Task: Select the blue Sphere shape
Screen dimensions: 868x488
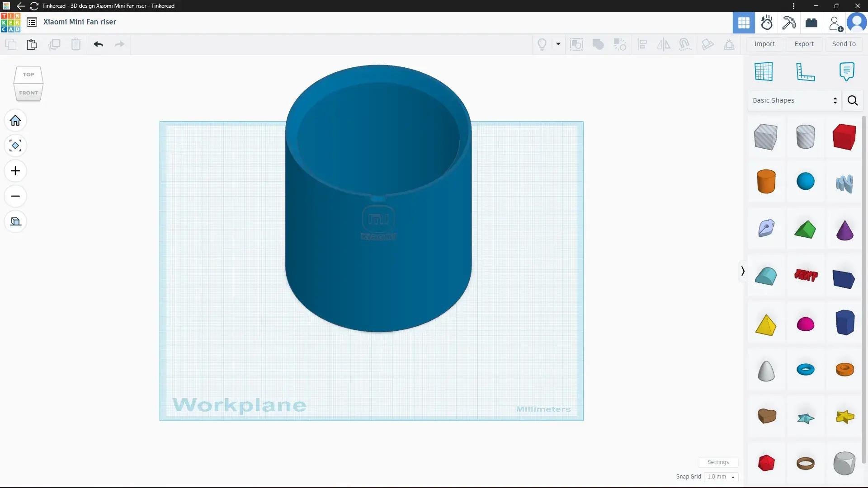Action: tap(805, 182)
